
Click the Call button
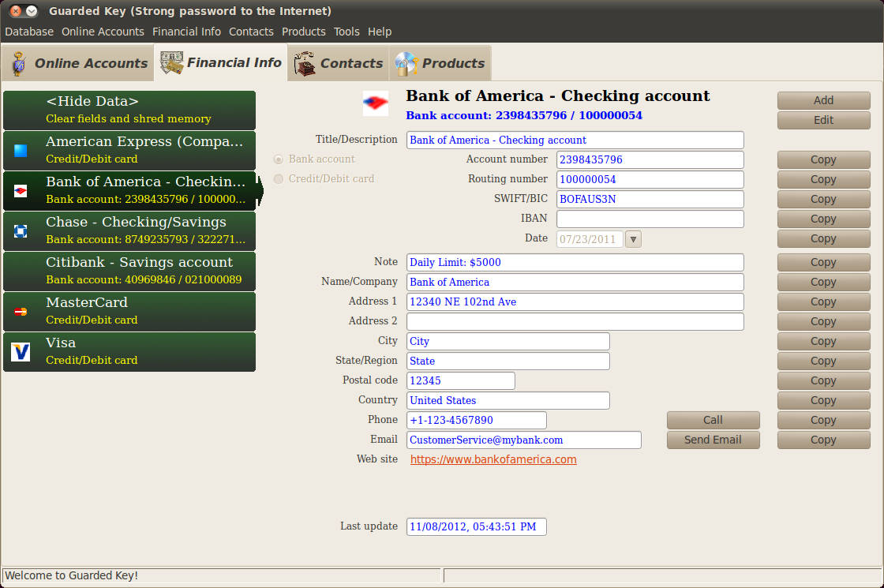tap(713, 420)
